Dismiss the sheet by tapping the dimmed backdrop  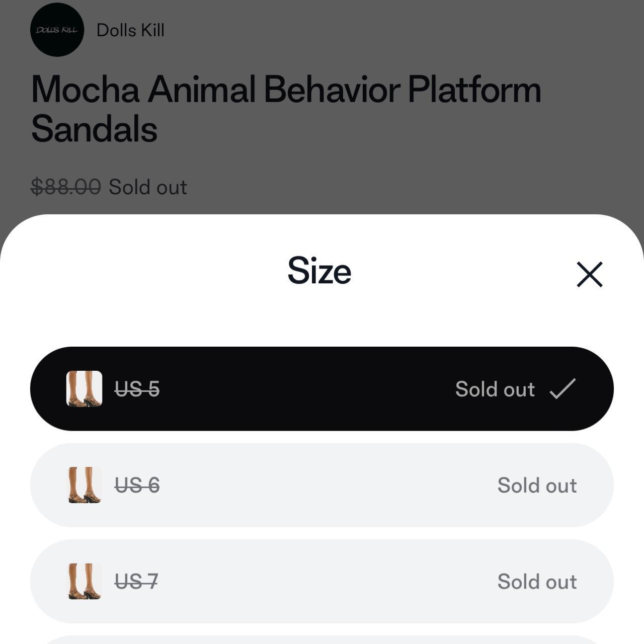tap(403, 166)
